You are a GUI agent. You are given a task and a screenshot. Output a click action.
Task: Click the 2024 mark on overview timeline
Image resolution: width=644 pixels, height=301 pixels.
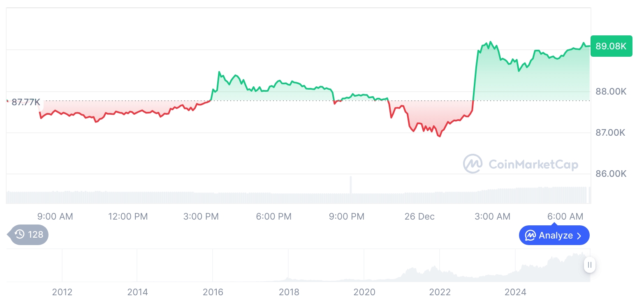tap(515, 292)
